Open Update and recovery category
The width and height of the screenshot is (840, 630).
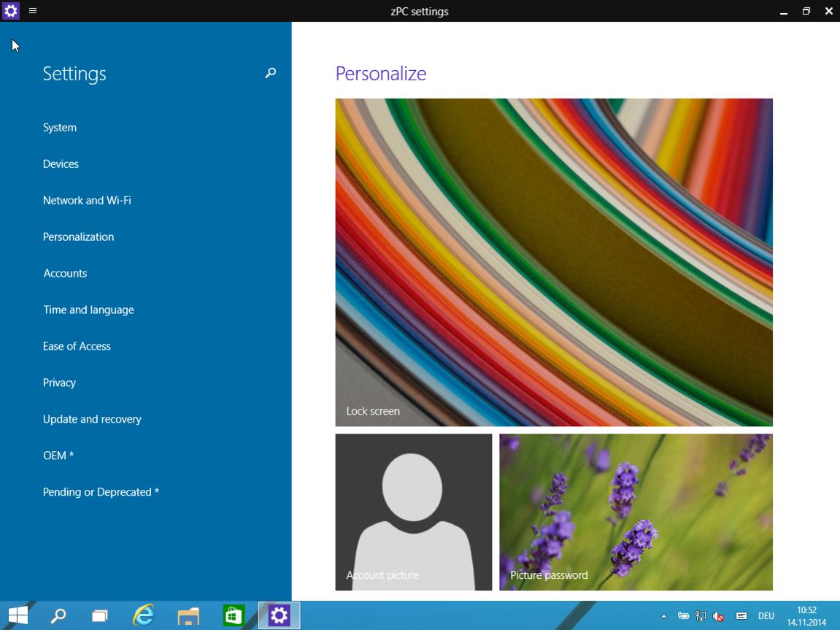(92, 419)
